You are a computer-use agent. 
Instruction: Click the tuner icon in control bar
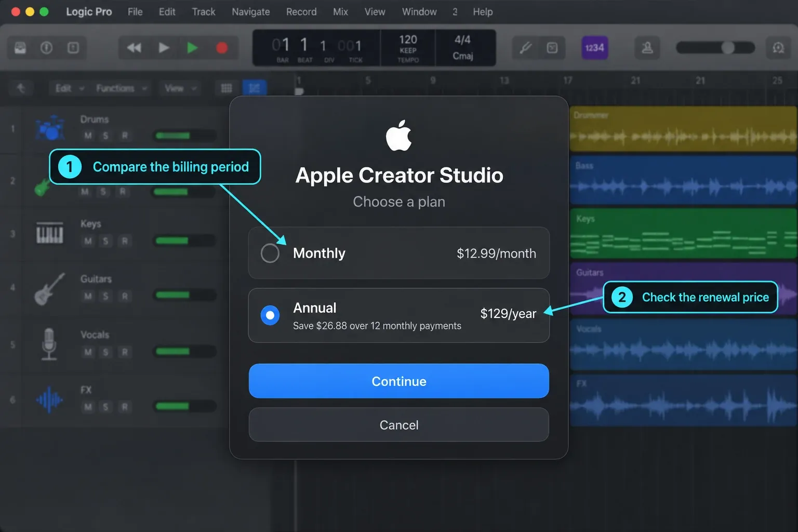point(525,48)
